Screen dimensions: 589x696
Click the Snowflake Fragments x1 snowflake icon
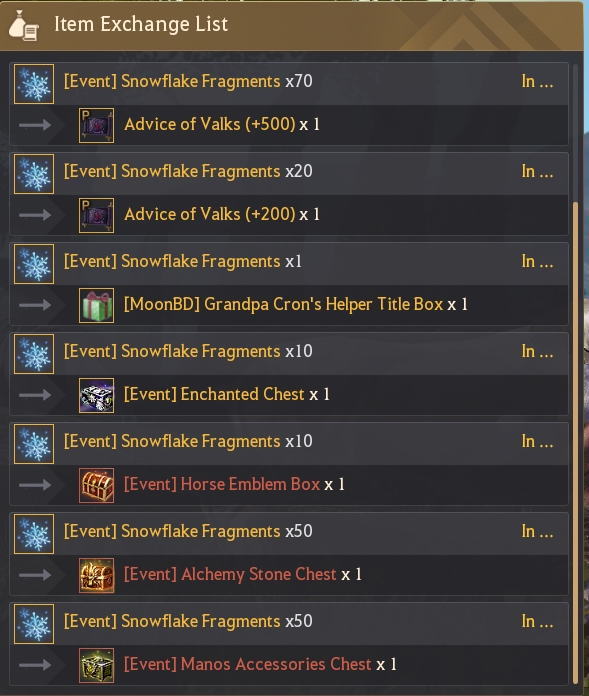tap(34, 264)
